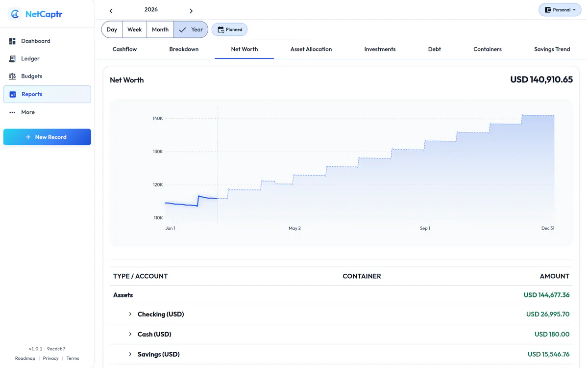Screen dimensions: 588x368
Task: Click the chart's today vertical marker line
Action: point(218,164)
